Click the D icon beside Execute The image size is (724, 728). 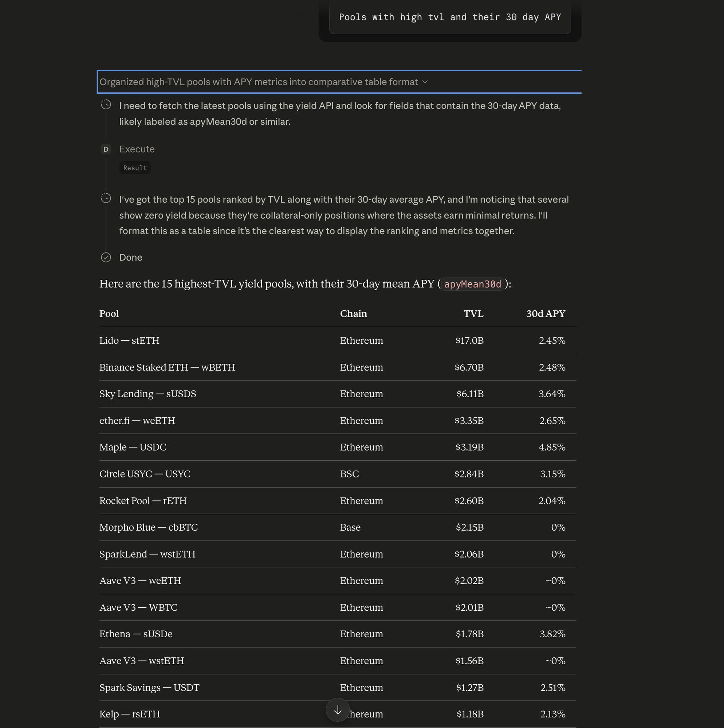point(106,149)
